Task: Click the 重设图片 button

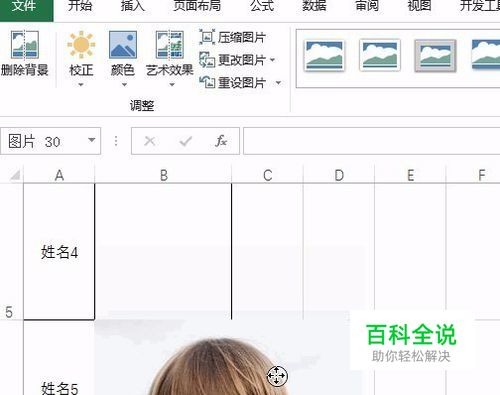Action: coord(233,83)
